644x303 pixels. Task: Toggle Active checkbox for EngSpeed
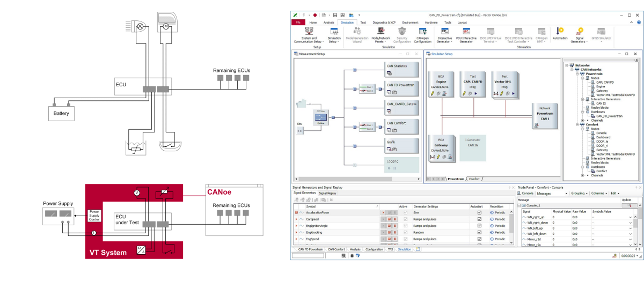click(405, 239)
